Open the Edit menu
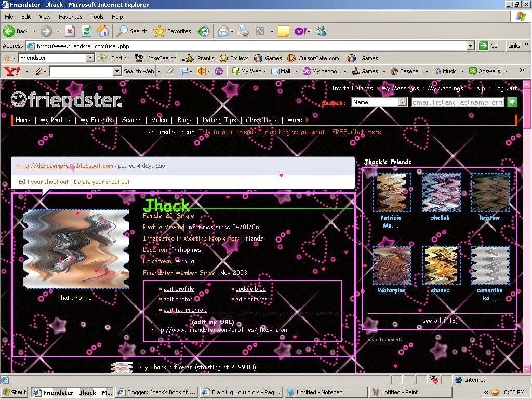 click(26, 16)
